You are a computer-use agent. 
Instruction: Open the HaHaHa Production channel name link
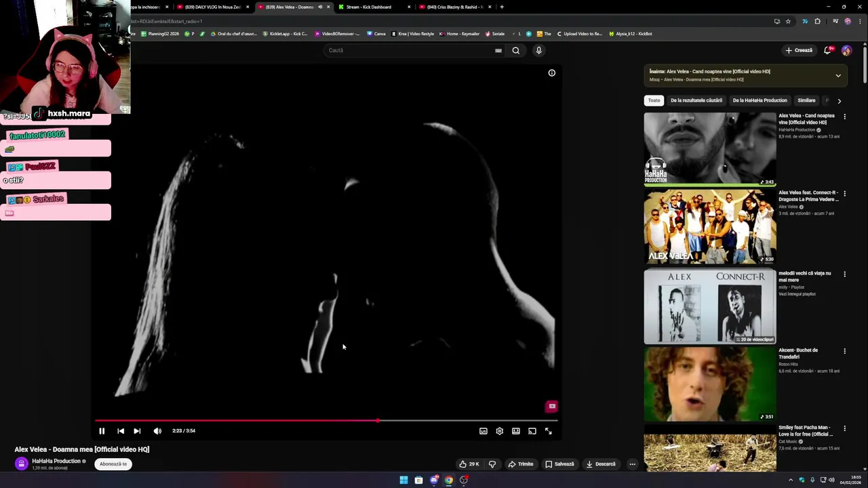pyautogui.click(x=56, y=461)
